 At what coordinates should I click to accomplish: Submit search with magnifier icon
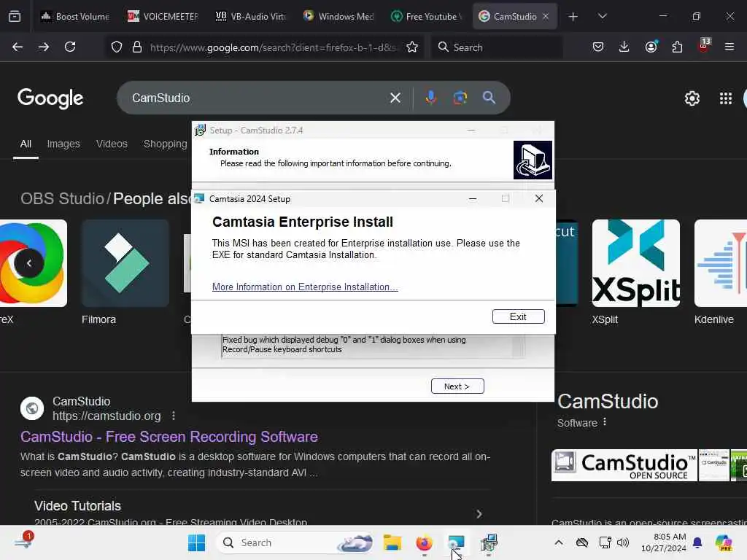489,98
